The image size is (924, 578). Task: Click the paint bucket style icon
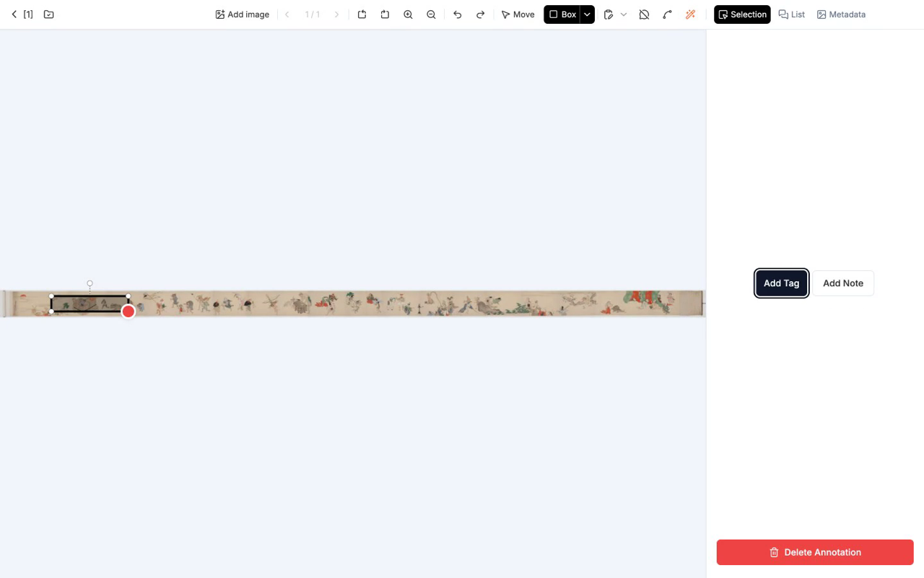(x=609, y=14)
